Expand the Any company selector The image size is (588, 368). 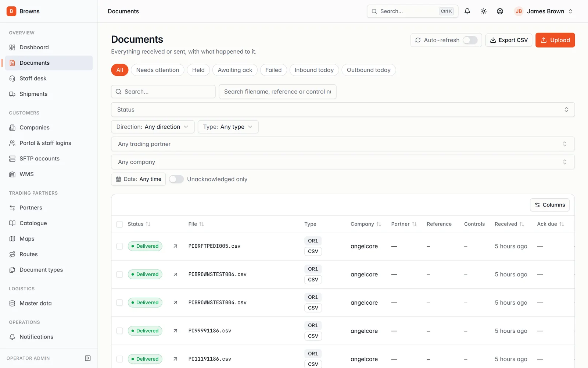point(343,162)
